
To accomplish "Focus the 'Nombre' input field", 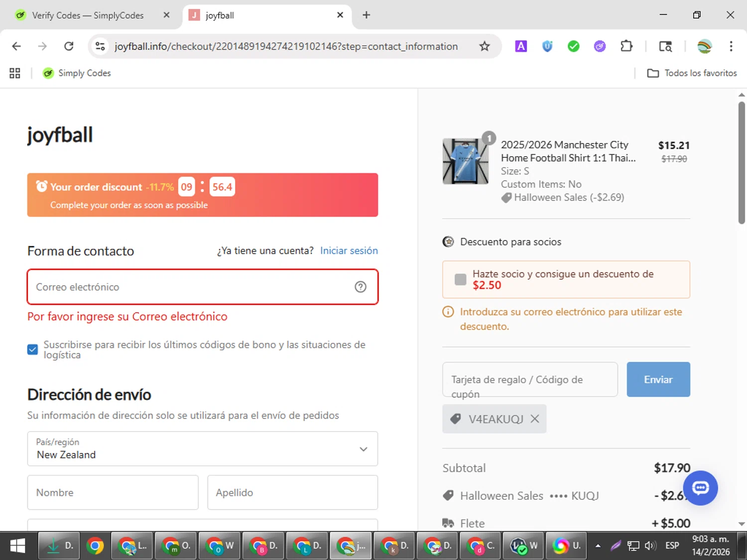I will tap(113, 492).
